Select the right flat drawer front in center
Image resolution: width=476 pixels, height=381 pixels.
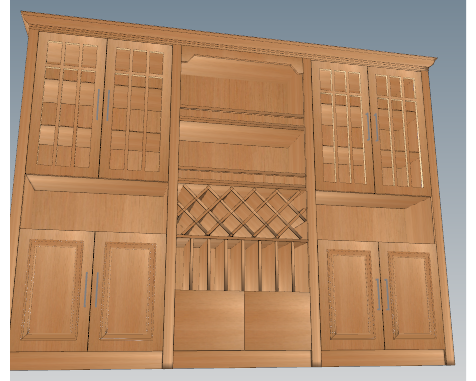[278, 321]
